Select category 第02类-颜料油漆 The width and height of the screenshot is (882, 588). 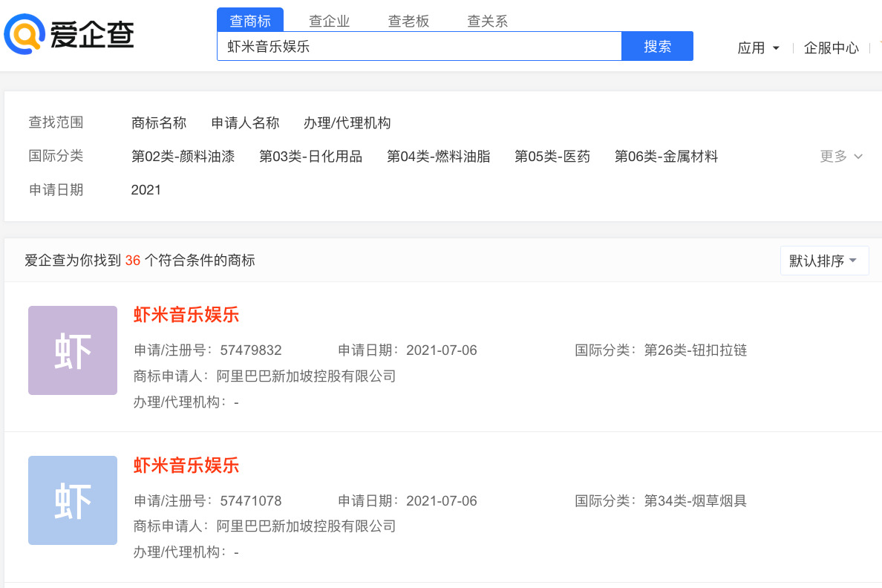click(183, 157)
